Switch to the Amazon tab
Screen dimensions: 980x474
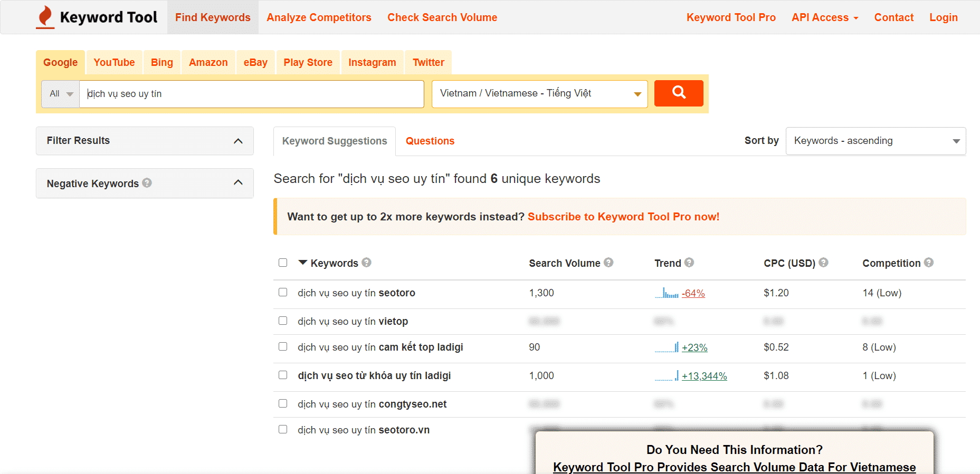tap(208, 62)
